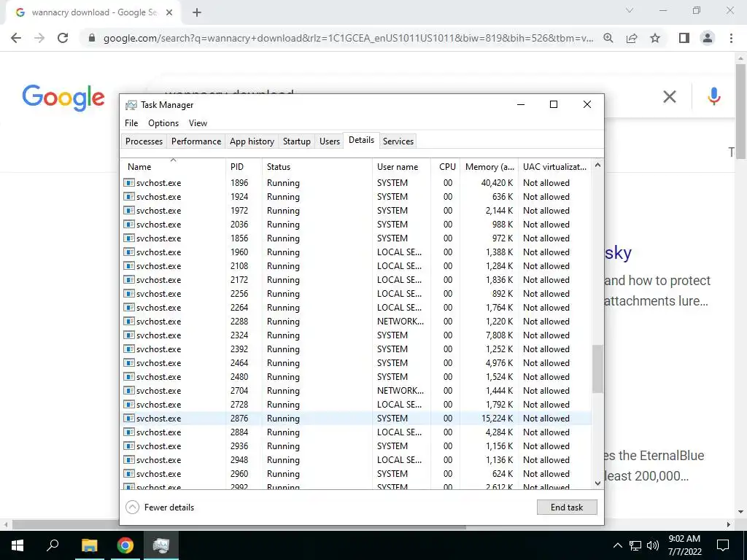Open the Chrome zoom magnifier icon
This screenshot has width=747, height=560.
point(608,38)
